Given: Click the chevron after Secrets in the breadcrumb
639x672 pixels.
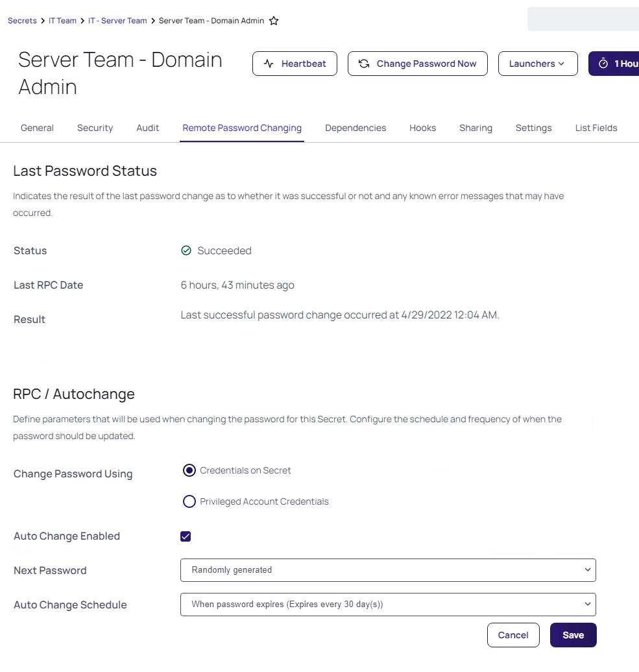Looking at the screenshot, I should point(42,21).
